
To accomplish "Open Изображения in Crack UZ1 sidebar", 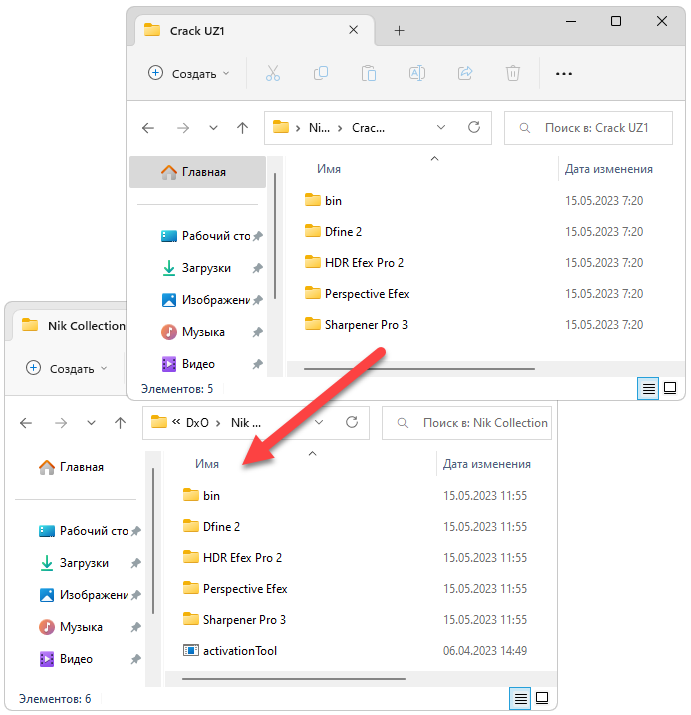I will coord(206,300).
